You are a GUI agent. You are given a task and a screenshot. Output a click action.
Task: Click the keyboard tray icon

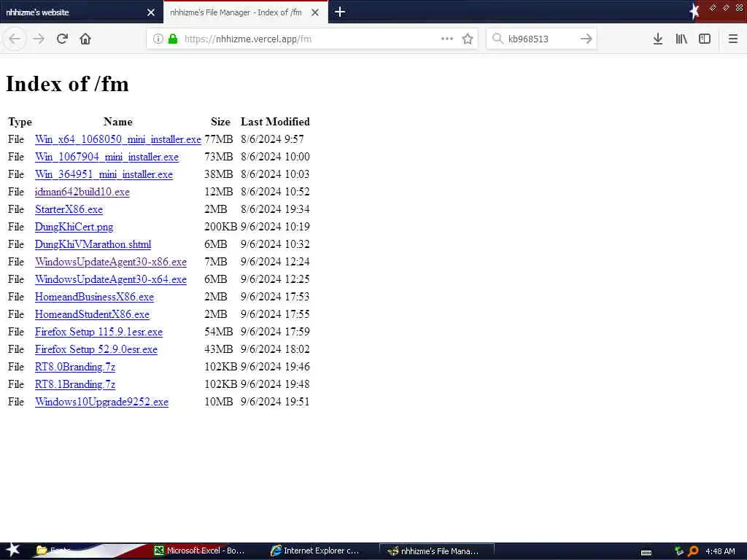(x=646, y=553)
